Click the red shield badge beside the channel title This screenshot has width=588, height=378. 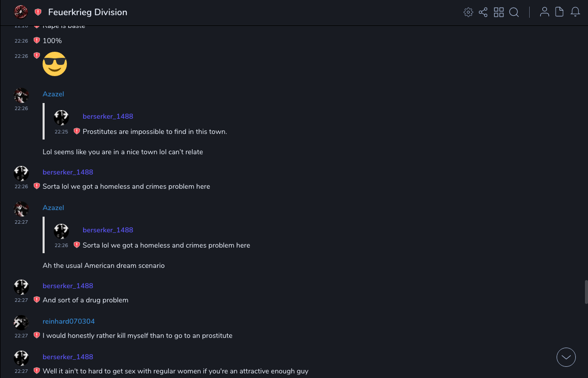[38, 12]
